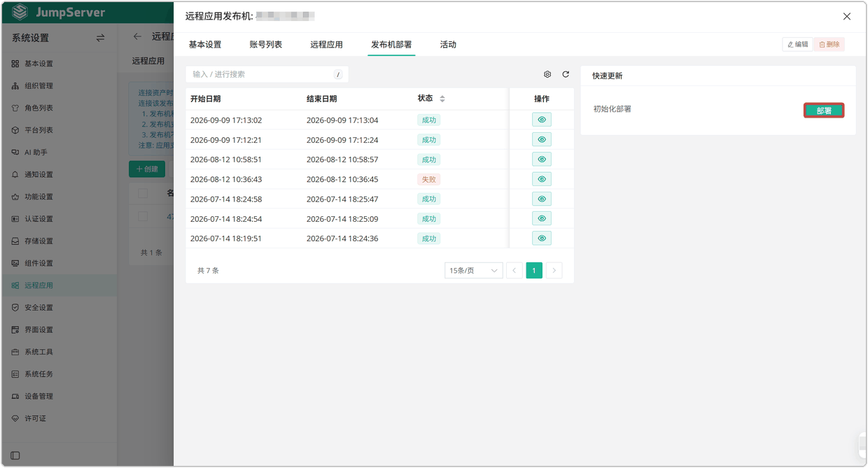Screen dimensions: 868x468
Task: View details of 2026-08-12 10:58:51 record
Action: coord(541,159)
